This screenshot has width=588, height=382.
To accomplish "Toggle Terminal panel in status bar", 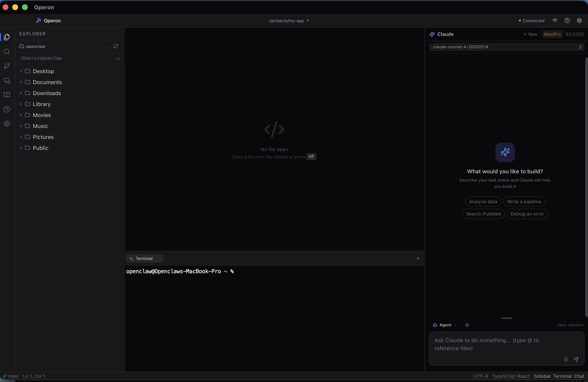I will click(x=562, y=376).
